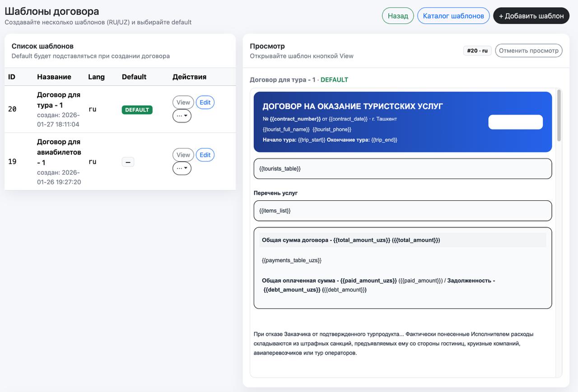This screenshot has height=392, width=578.
Task: Click the Название column header
Action: pos(54,77)
